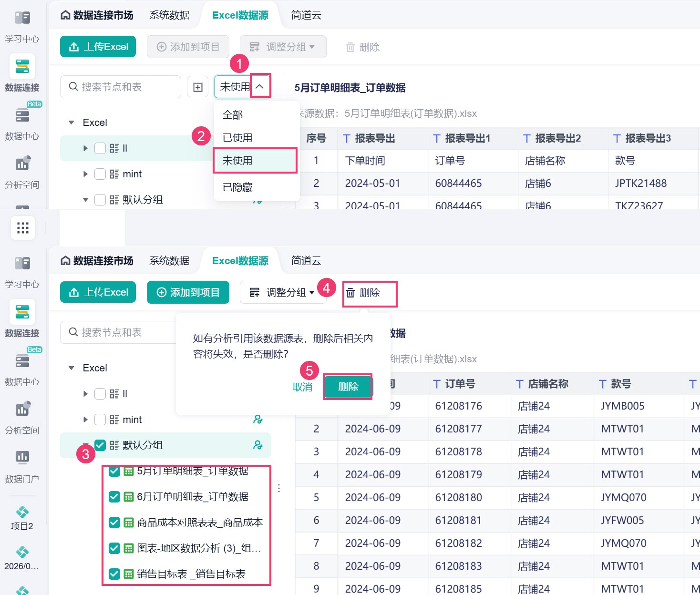
Task: Check the mint group checkbox in upper tree
Action: pos(100,174)
